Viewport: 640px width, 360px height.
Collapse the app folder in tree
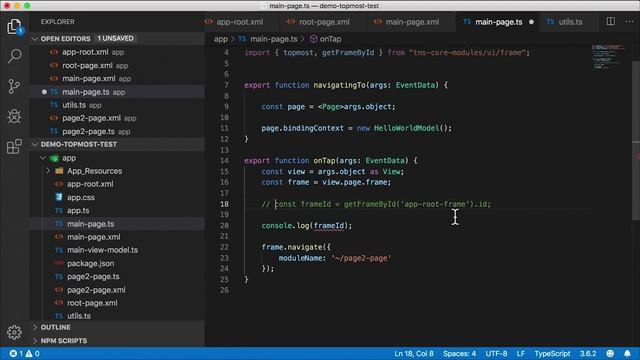[x=43, y=158]
